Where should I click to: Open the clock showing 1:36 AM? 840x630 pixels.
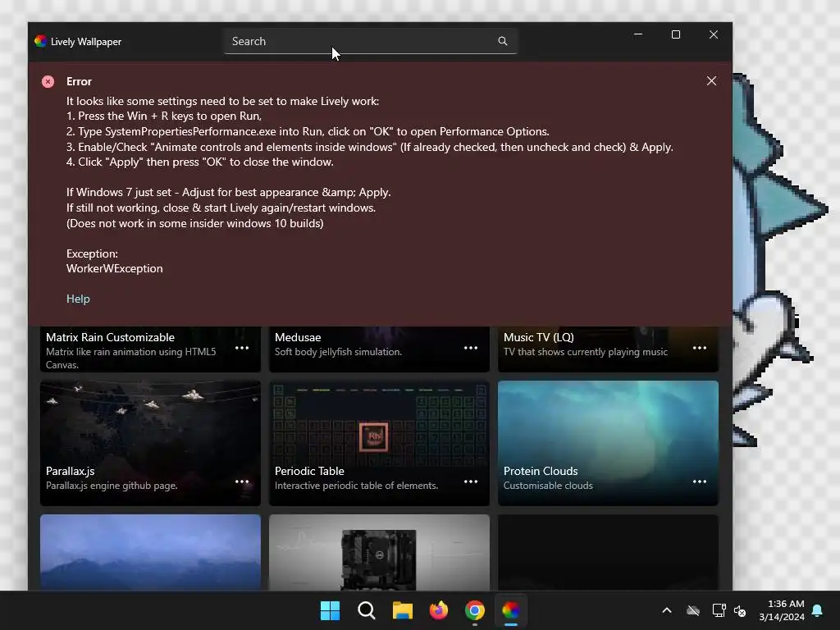tap(782, 610)
